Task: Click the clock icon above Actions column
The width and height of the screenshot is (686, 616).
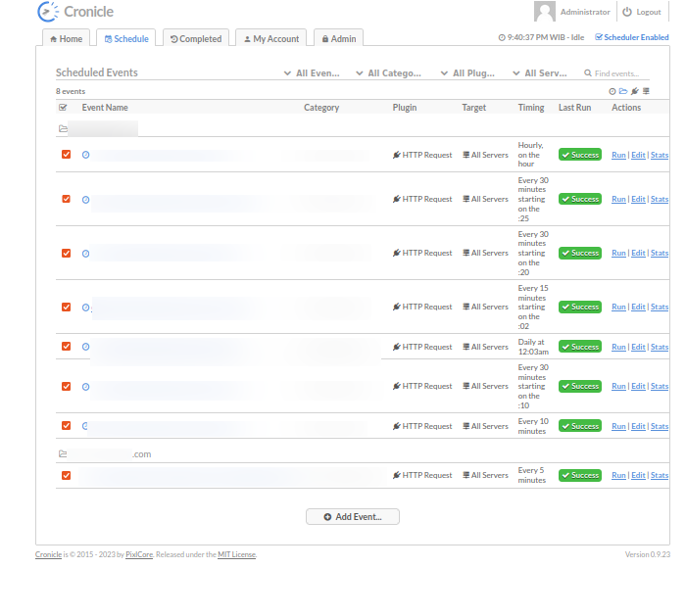Action: 612,91
